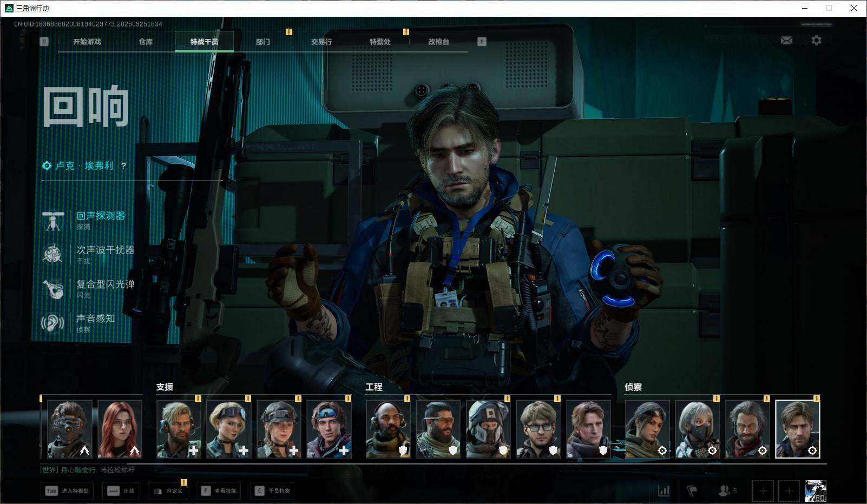Open the friends list icon showing 5
The width and height of the screenshot is (867, 504).
pos(727,490)
